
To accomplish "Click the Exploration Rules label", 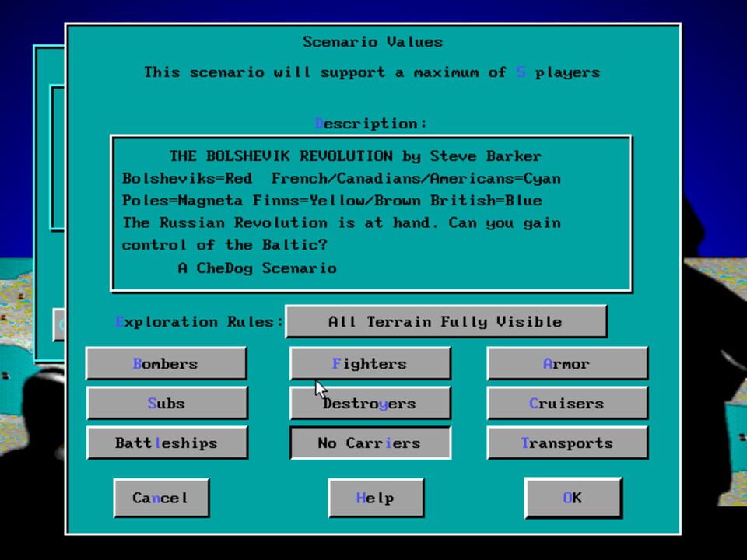I will click(x=197, y=321).
